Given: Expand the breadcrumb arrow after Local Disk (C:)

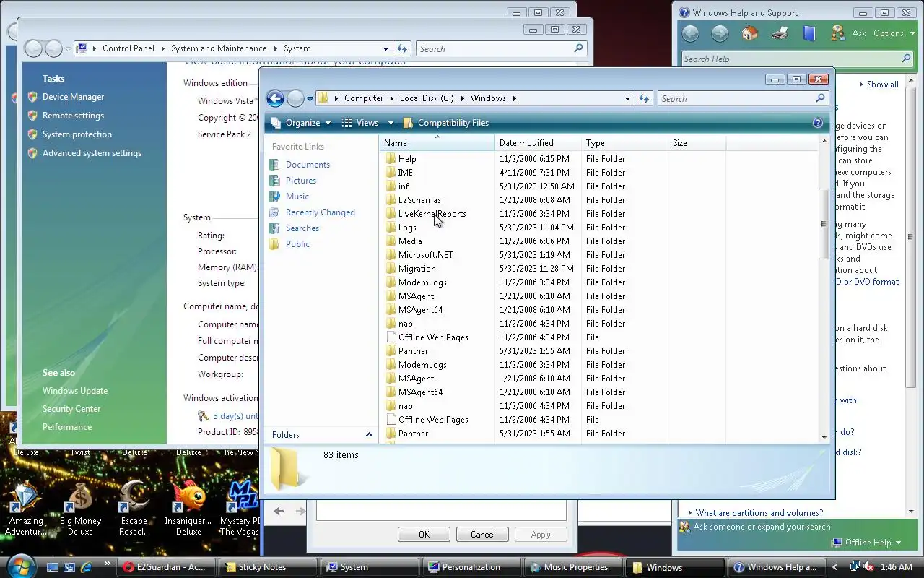Looking at the screenshot, I should [462, 98].
